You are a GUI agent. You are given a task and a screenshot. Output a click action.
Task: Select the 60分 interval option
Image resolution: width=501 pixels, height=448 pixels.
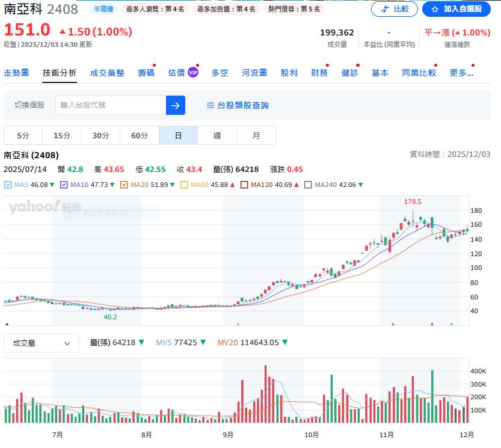coord(139,135)
